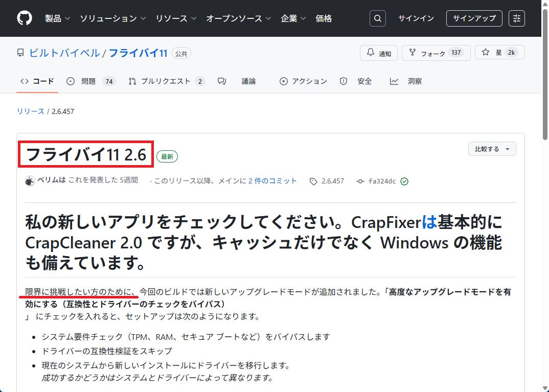The image size is (549, 392).
Task: Switch to the 安全 tab
Action: pyautogui.click(x=356, y=81)
